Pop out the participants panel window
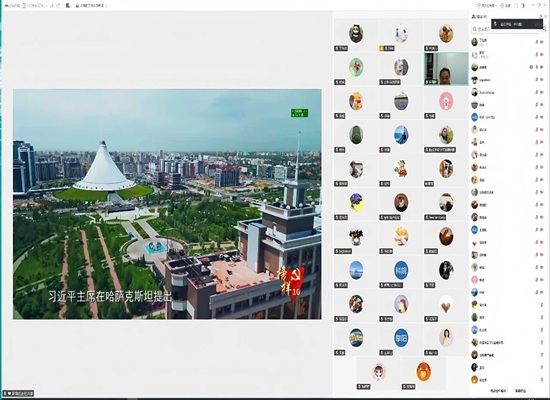This screenshot has width=550, height=400. point(540,16)
